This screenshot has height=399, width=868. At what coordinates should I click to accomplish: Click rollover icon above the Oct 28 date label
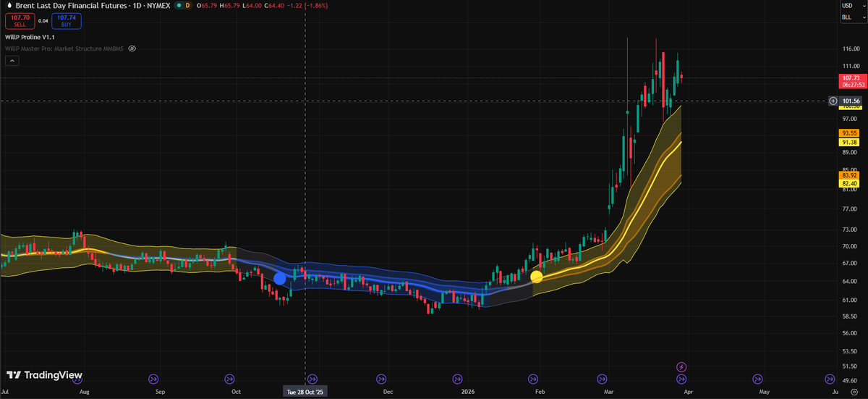pos(311,378)
